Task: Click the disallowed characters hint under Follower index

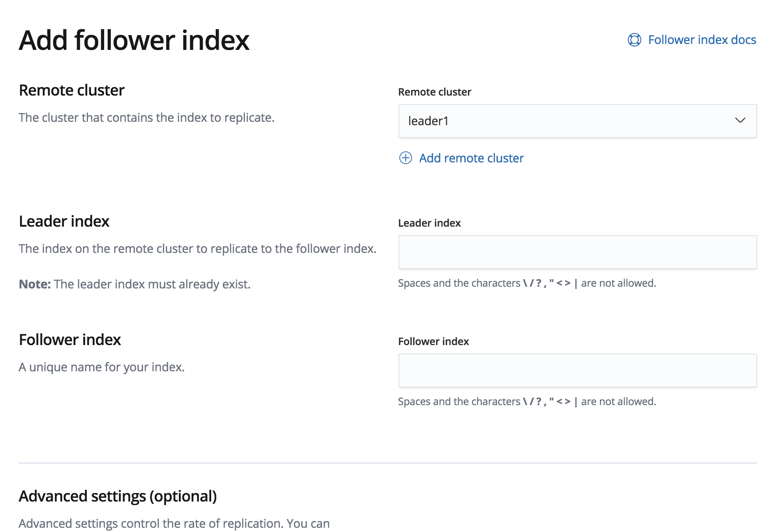Action: point(527,401)
